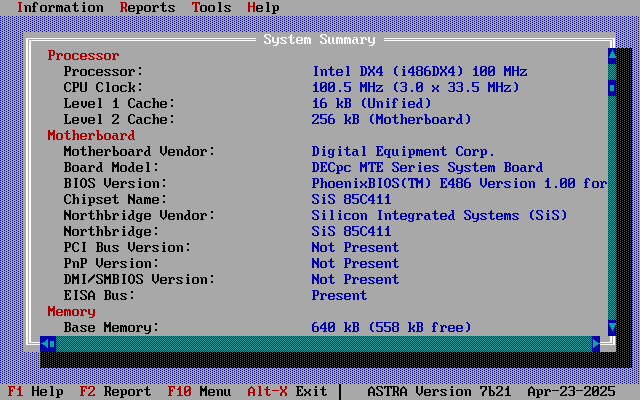Click the Apr-23-2025 date text
Screen dimensions: 640x400
point(571,391)
